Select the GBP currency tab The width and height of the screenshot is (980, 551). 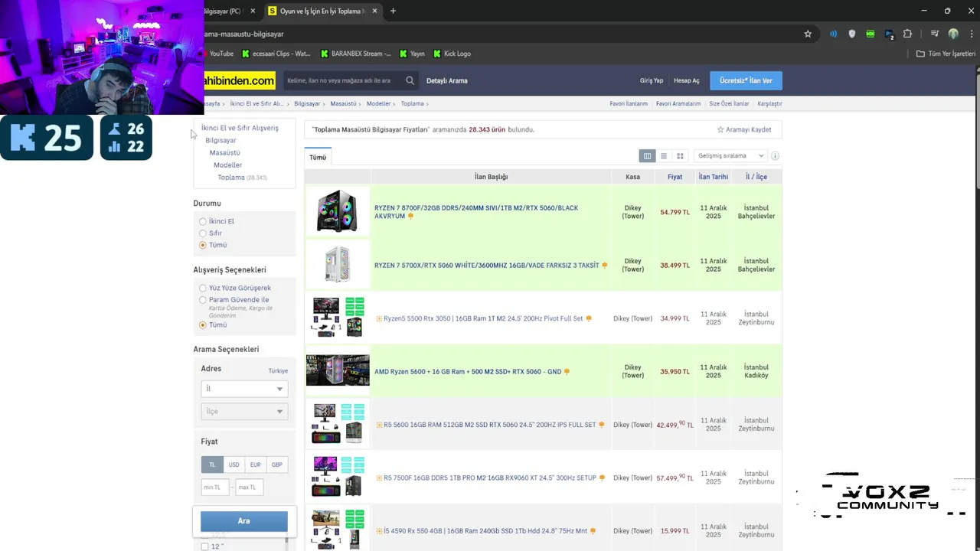pos(276,465)
